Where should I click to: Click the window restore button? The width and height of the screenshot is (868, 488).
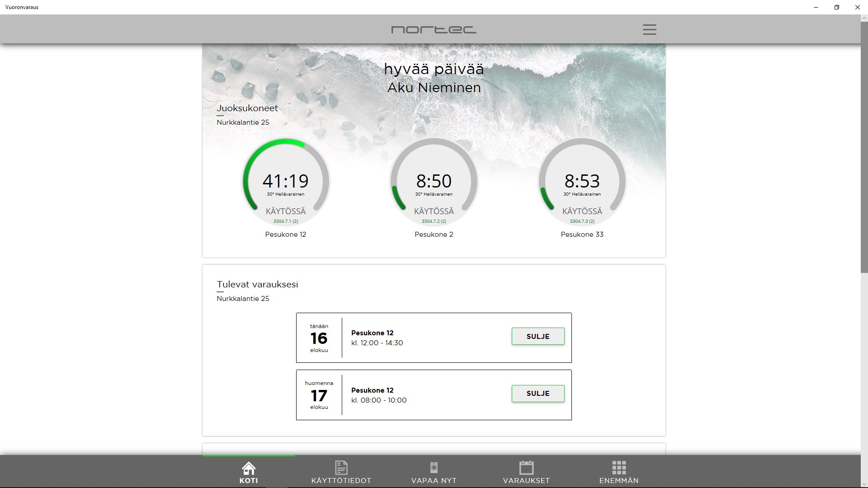(x=836, y=7)
